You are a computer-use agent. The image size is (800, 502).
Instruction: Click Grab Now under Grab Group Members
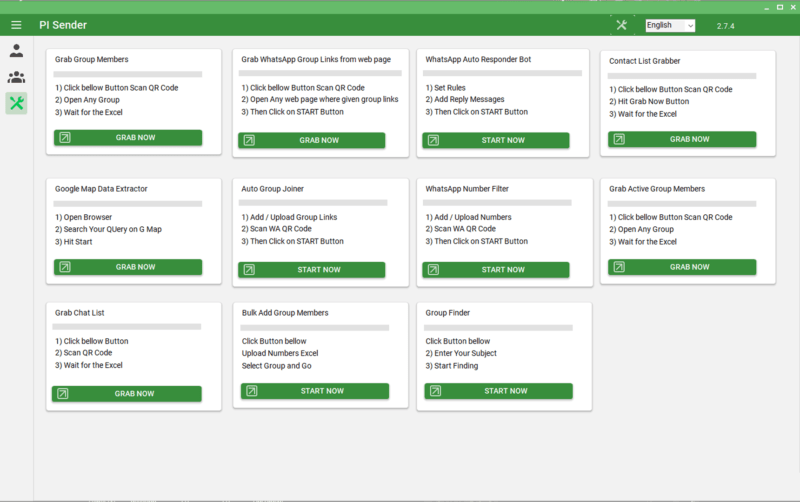pyautogui.click(x=128, y=138)
